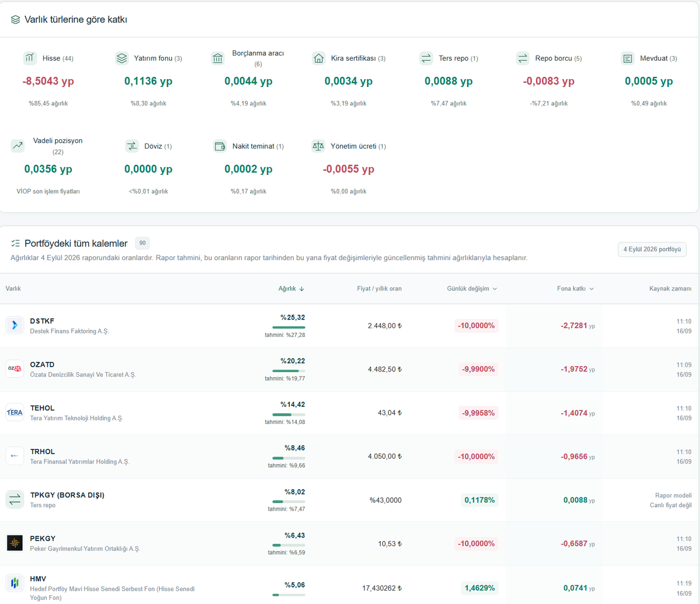Open the Fona katkı column dropdown
The width and height of the screenshot is (700, 604).
point(576,289)
